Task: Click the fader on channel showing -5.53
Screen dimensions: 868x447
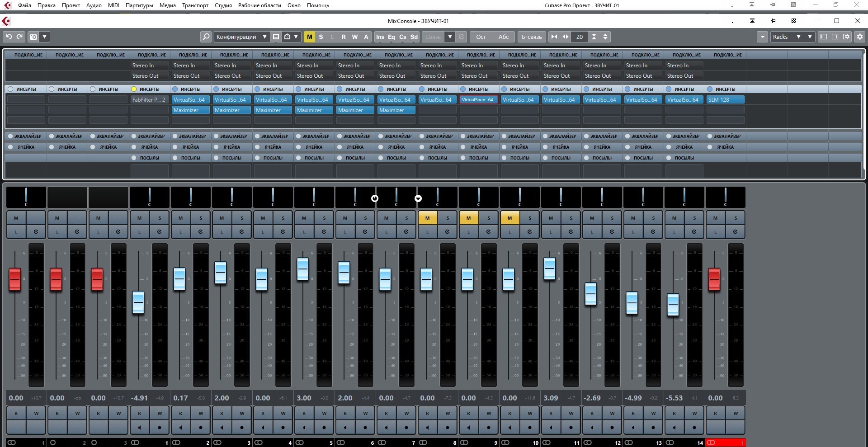Action: (673, 305)
